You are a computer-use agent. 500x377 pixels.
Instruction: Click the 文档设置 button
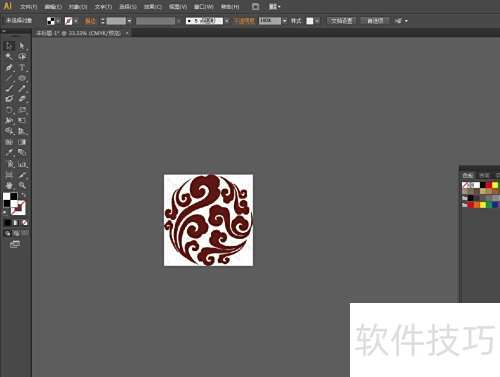point(341,21)
